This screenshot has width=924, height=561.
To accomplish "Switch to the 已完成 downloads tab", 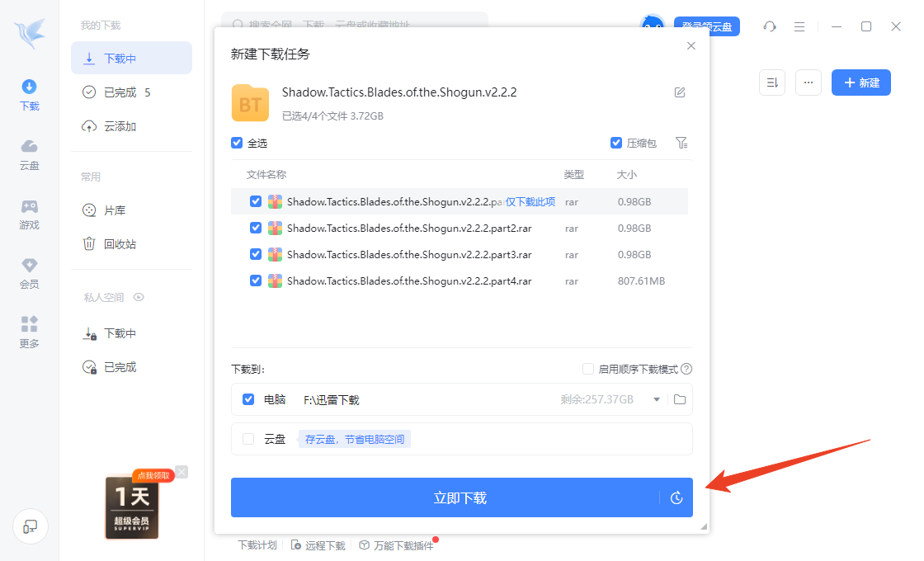I will coord(121,92).
